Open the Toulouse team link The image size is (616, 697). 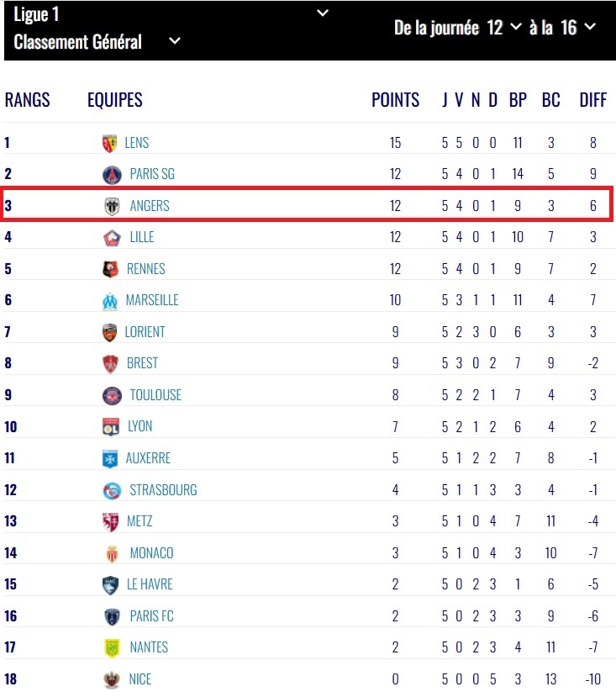[x=155, y=395]
